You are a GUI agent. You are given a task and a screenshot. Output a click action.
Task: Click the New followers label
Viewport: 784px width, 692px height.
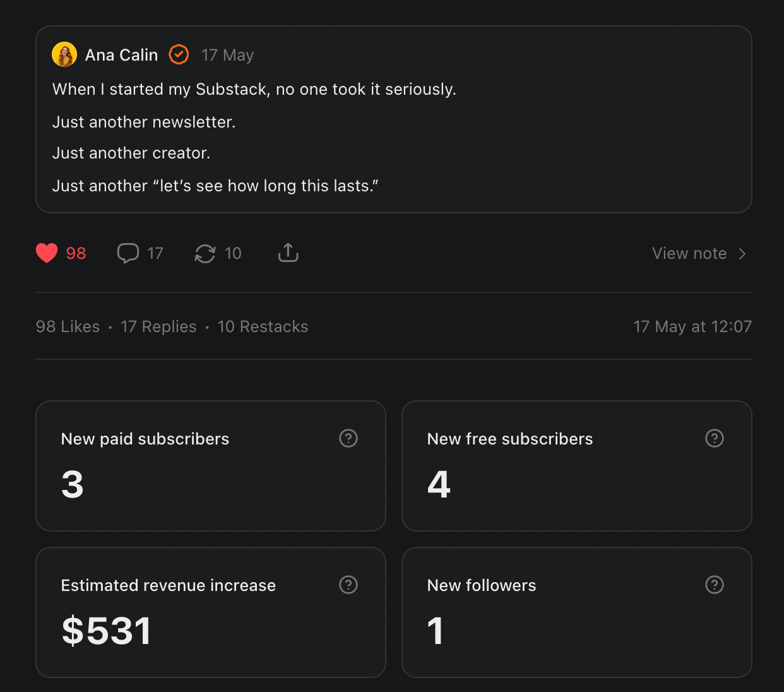(482, 585)
